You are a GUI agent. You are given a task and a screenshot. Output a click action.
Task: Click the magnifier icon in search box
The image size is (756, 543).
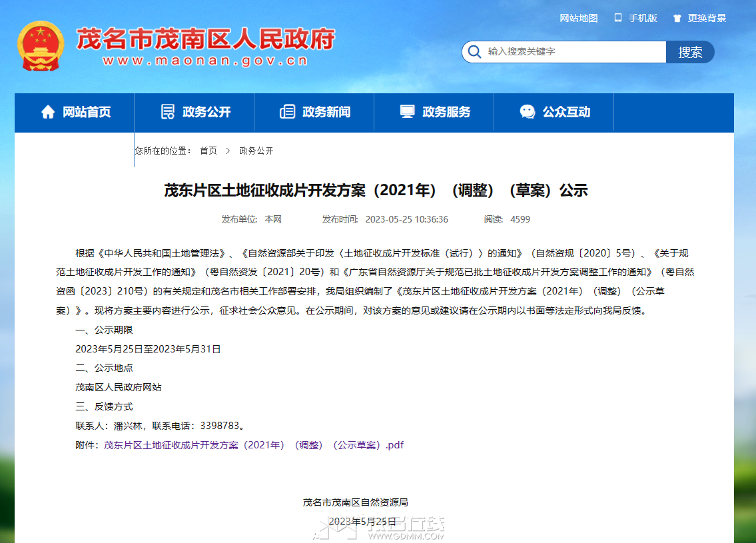click(474, 51)
